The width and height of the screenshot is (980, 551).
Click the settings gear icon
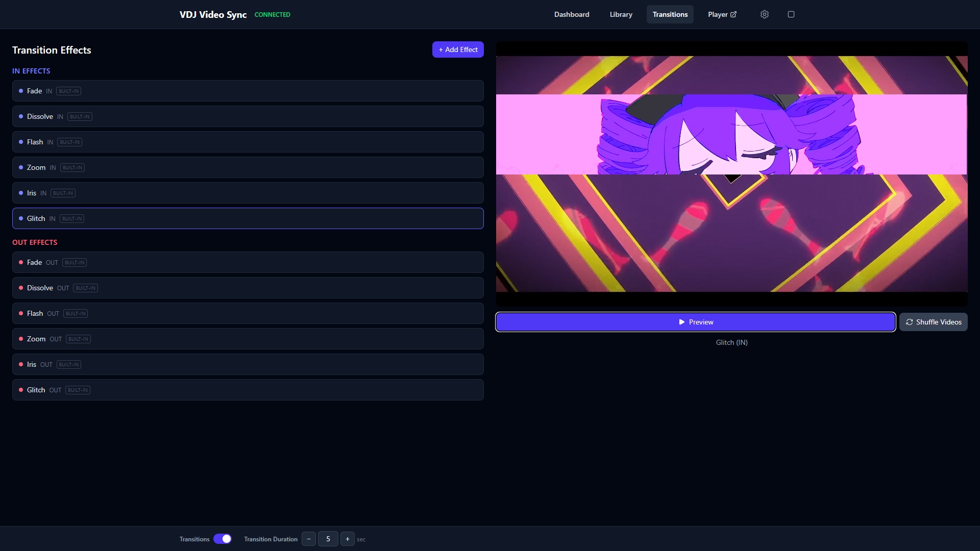[764, 14]
